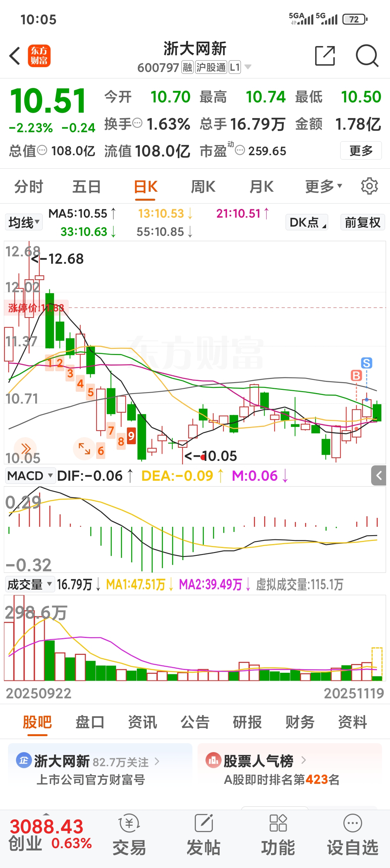Tap the 沪股通 badge

point(211,68)
